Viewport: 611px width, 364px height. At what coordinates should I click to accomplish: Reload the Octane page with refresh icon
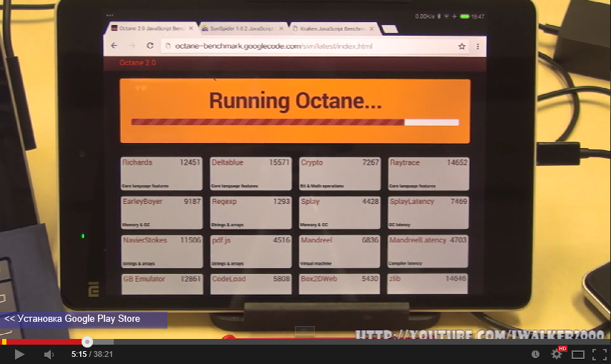(x=150, y=46)
